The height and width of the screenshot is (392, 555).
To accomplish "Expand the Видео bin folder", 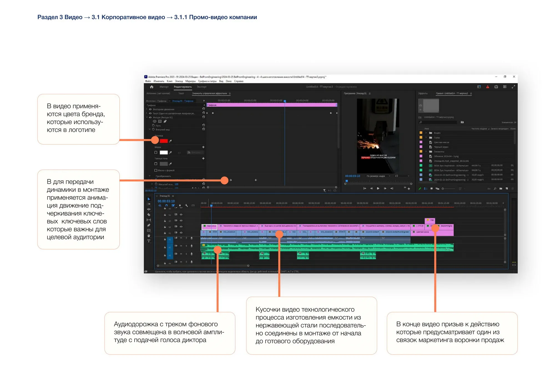I will click(x=426, y=133).
